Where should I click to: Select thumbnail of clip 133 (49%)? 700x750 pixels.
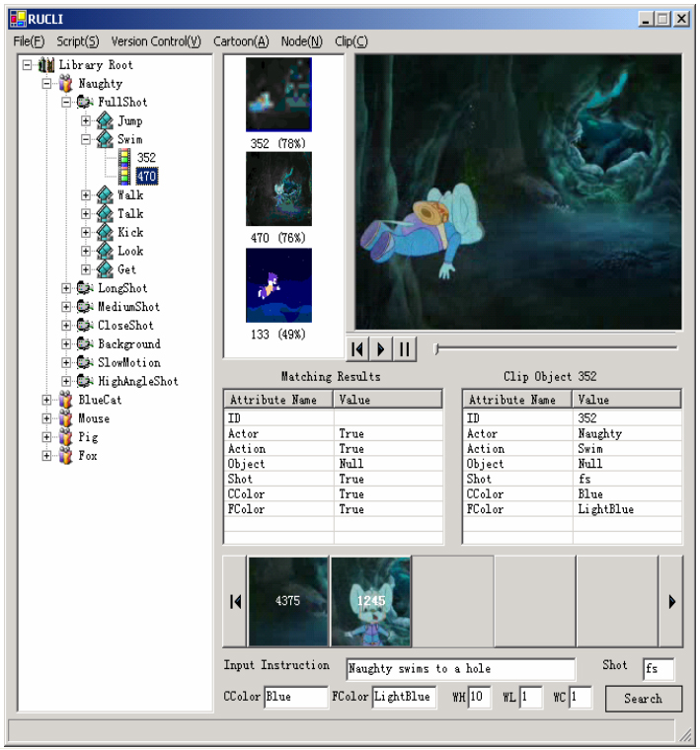[x=279, y=285]
